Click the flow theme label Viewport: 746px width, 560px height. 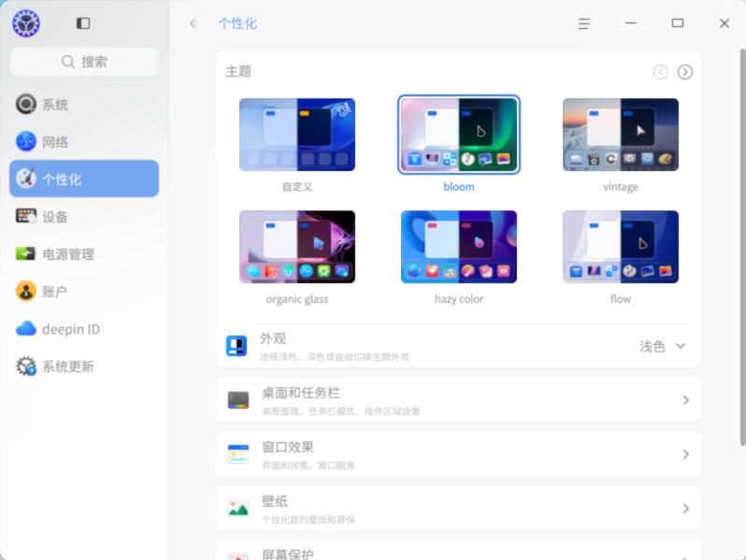(621, 299)
